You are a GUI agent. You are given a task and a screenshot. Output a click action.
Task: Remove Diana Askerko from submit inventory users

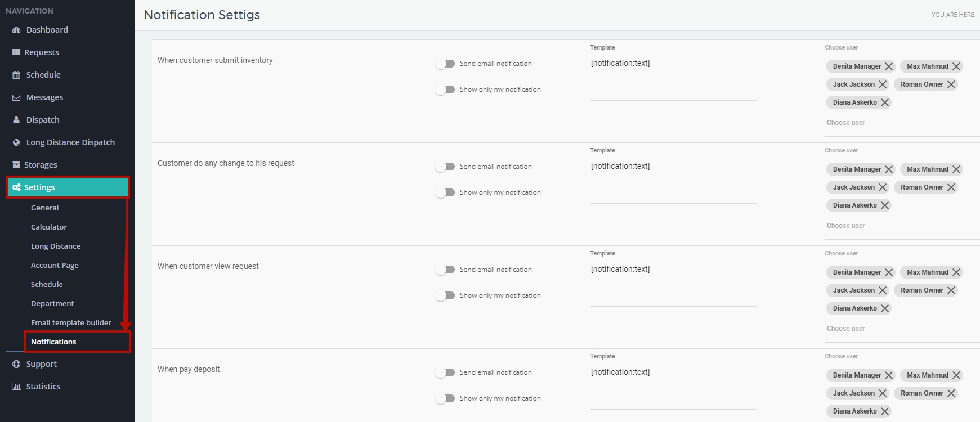[885, 102]
